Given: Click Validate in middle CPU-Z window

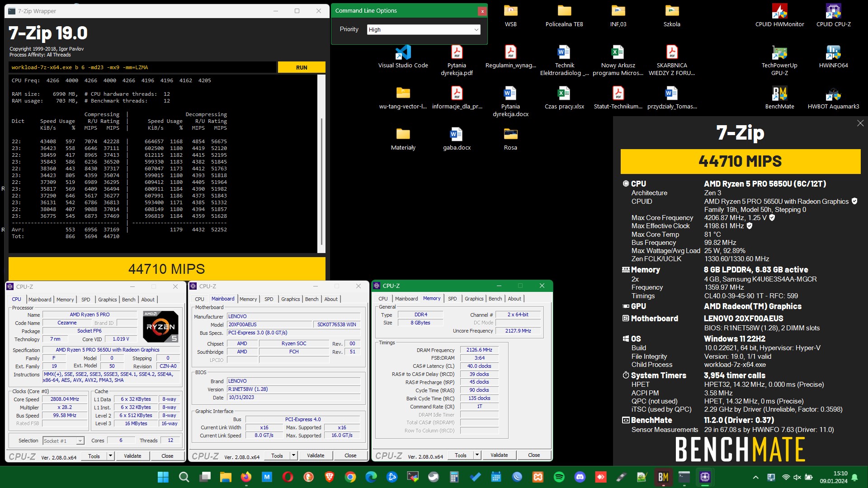Looking at the screenshot, I should (316, 455).
